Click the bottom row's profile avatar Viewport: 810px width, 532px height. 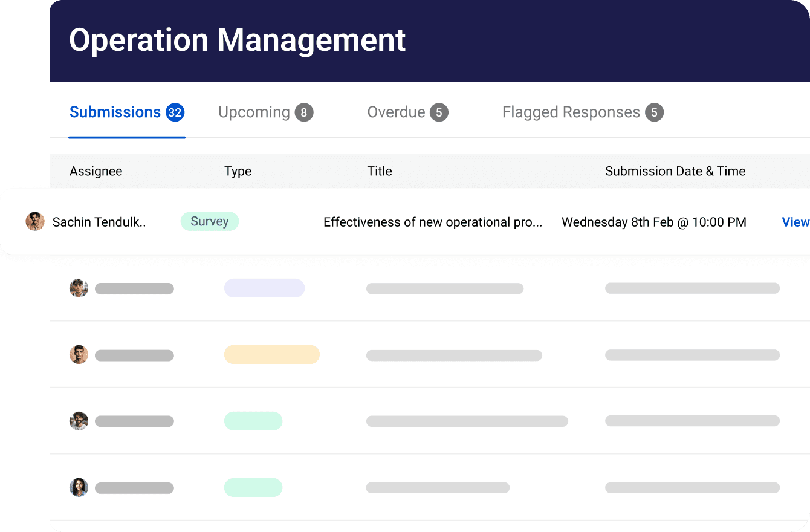(79, 487)
